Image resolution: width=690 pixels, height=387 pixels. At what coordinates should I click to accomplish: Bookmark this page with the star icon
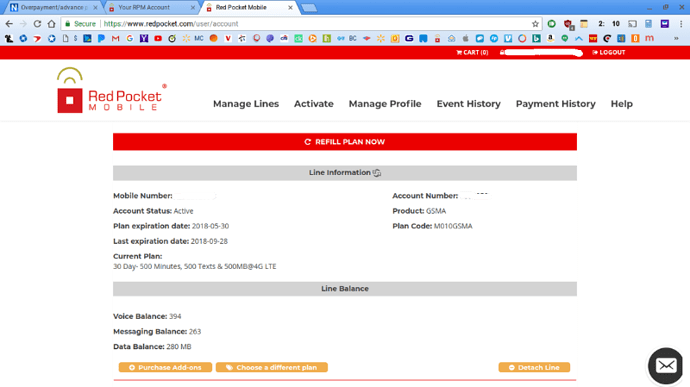click(x=535, y=24)
